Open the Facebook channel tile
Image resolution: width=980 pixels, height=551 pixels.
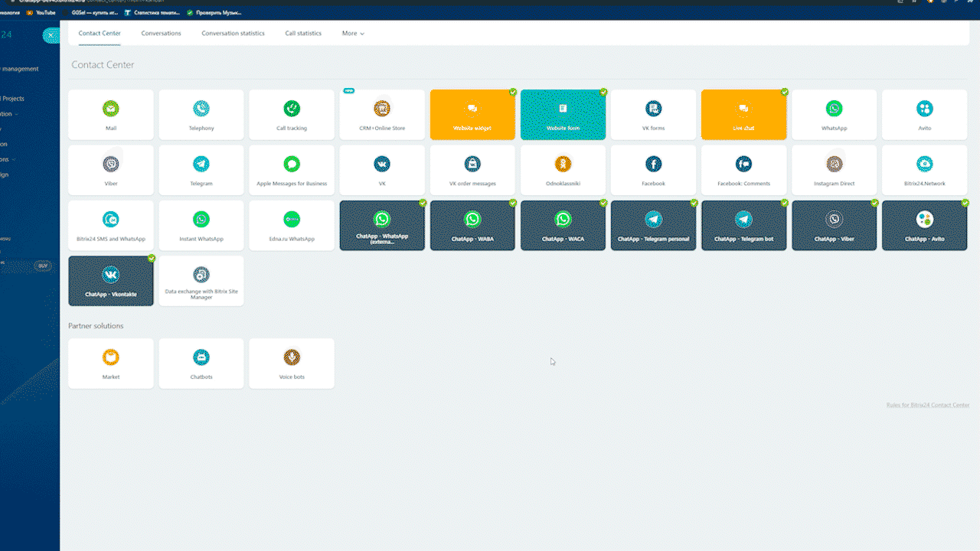tap(653, 170)
